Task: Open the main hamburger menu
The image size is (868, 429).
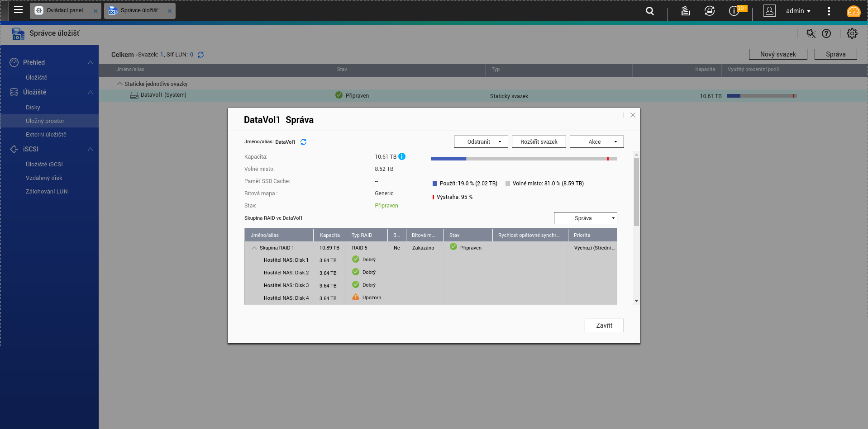Action: pos(18,10)
